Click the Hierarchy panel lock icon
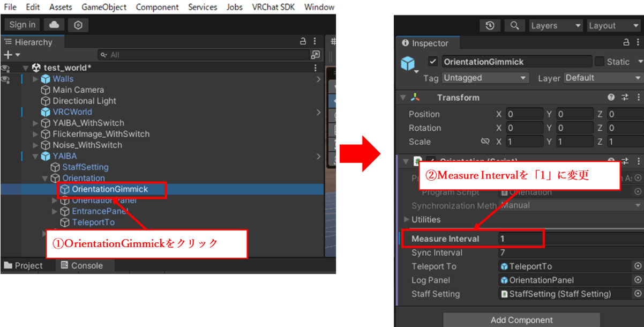 point(303,42)
